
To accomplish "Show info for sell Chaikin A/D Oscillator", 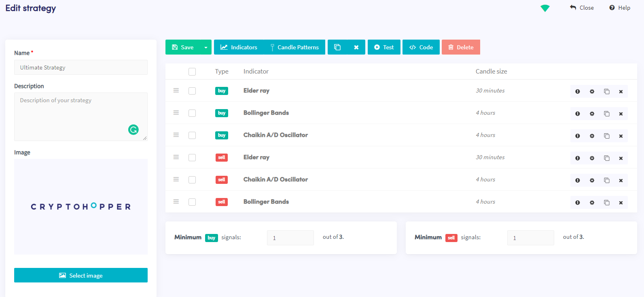I will click(578, 180).
